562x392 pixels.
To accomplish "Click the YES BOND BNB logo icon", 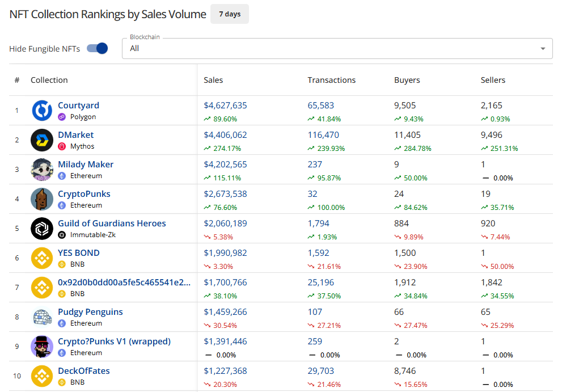I will (x=42, y=258).
